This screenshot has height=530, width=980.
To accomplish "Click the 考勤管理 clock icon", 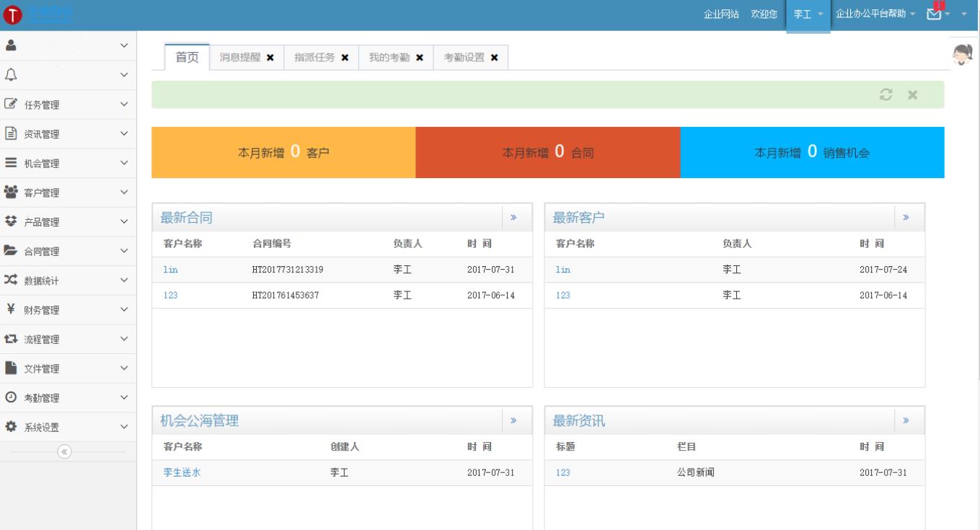I will (11, 397).
